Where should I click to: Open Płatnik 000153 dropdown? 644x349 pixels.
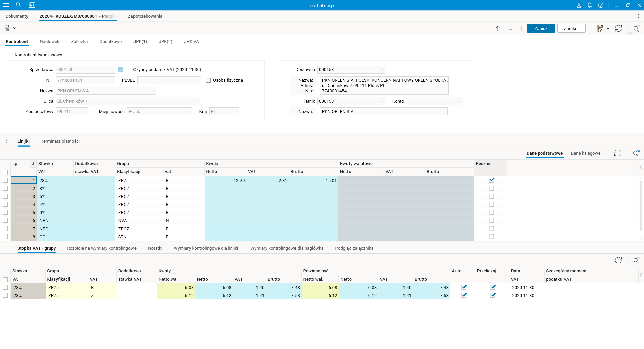pyautogui.click(x=383, y=101)
